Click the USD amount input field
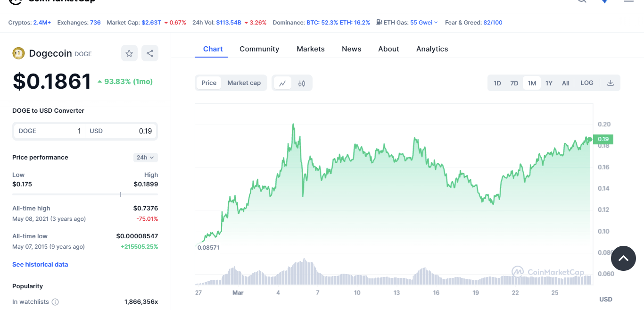 click(x=121, y=131)
